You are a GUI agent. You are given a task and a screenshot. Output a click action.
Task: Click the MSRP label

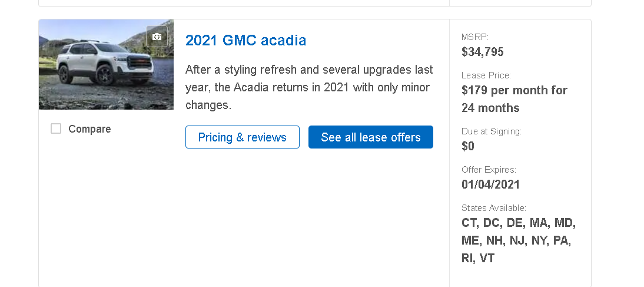click(475, 37)
